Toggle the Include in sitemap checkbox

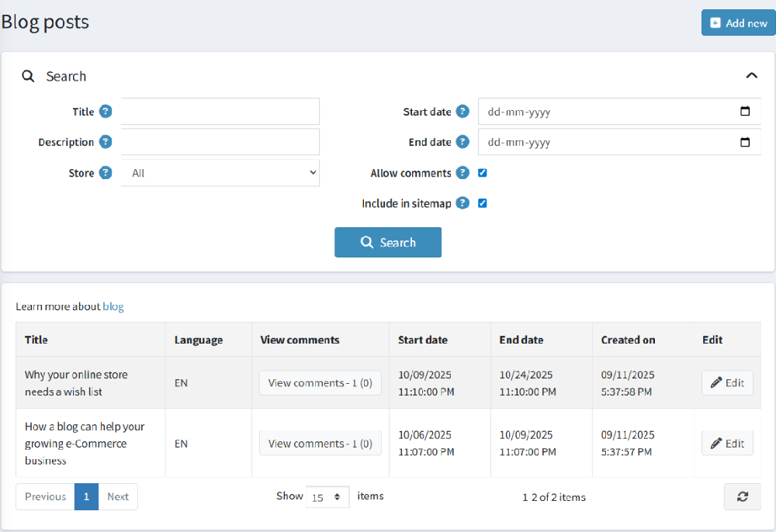(x=483, y=203)
